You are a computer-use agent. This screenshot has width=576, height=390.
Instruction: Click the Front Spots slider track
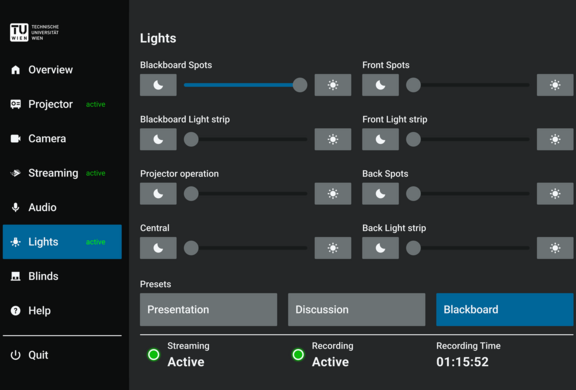point(468,85)
